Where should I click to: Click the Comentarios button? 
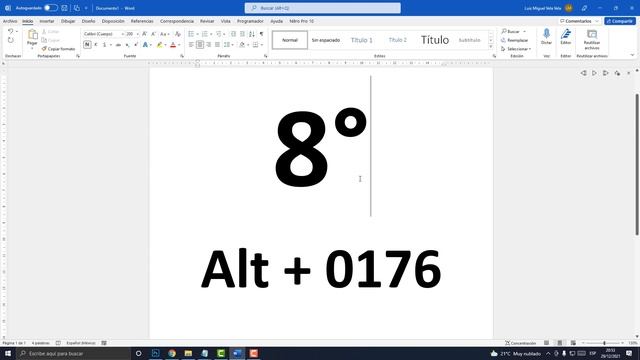coord(579,21)
